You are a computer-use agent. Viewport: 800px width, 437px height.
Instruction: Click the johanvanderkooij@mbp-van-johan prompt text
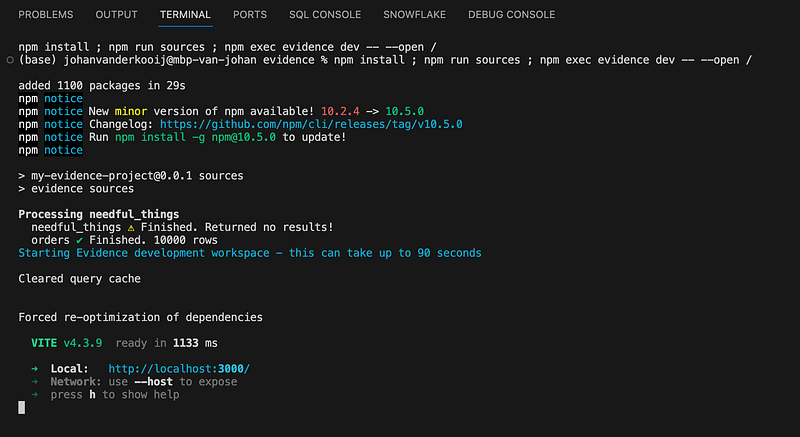click(x=160, y=60)
